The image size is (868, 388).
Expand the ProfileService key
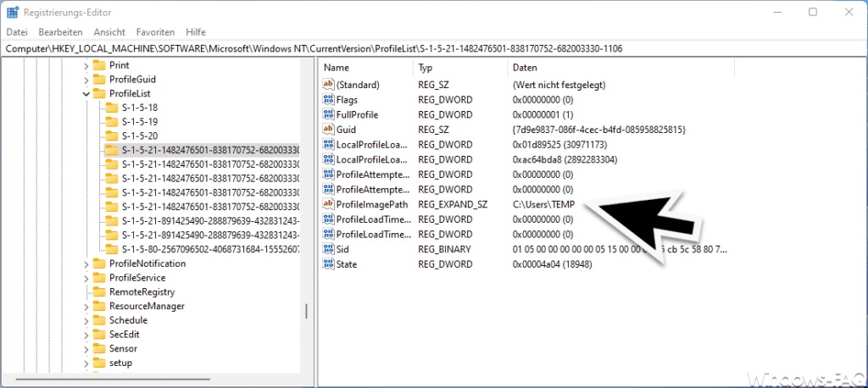[x=86, y=278]
